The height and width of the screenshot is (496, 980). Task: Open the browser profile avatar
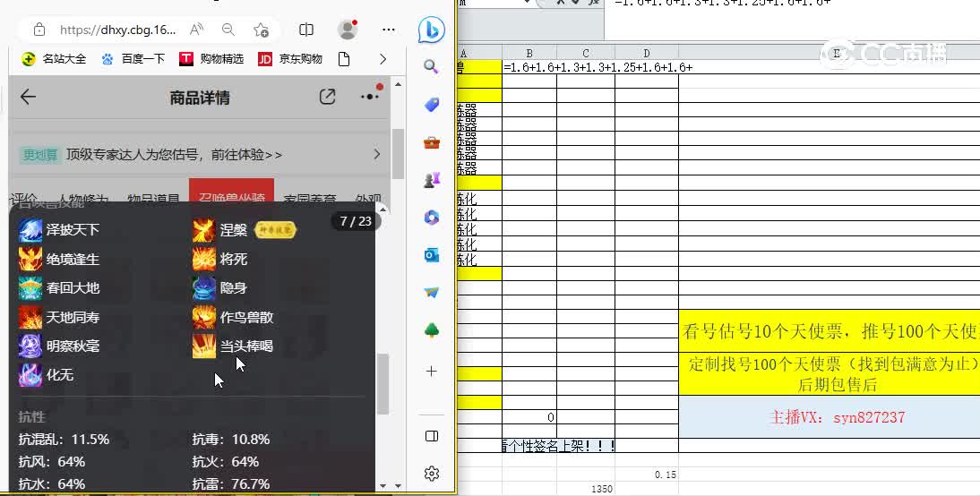pyautogui.click(x=348, y=30)
